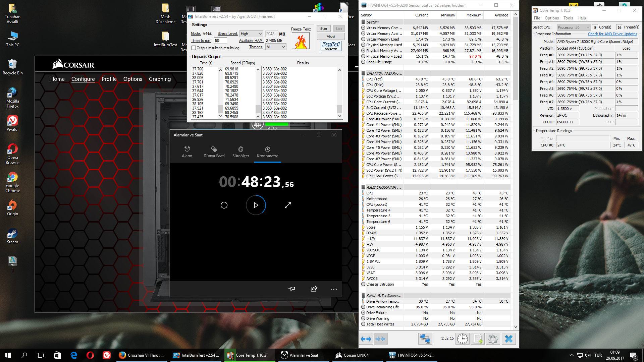This screenshot has height=362, width=644.
Task: Open Microsoft Store taskbar icon
Action: click(x=57, y=355)
